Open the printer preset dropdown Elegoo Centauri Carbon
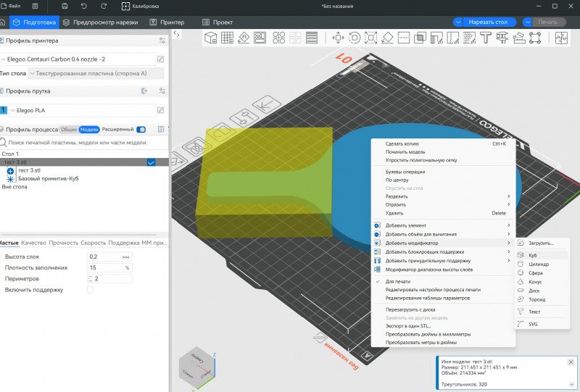This screenshot has height=392, width=580. point(78,59)
